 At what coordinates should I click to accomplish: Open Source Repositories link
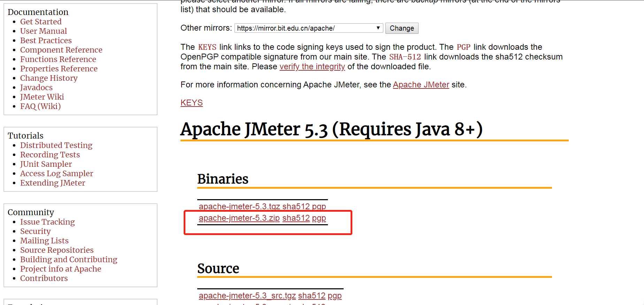[x=57, y=250]
